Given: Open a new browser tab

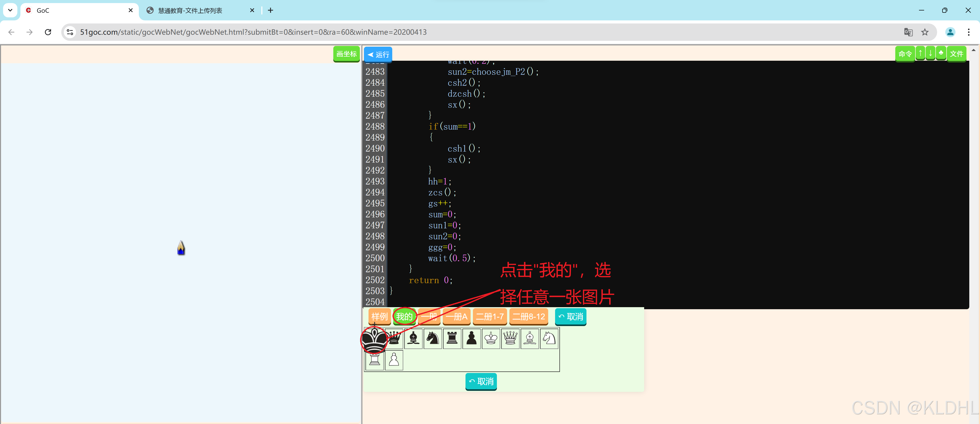Looking at the screenshot, I should 271,10.
